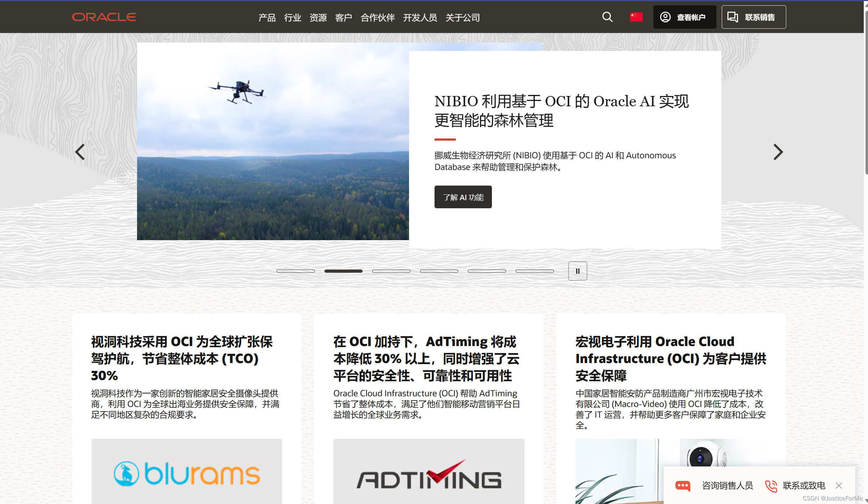Click the red chat bubble icon
The image size is (868, 504).
(682, 486)
